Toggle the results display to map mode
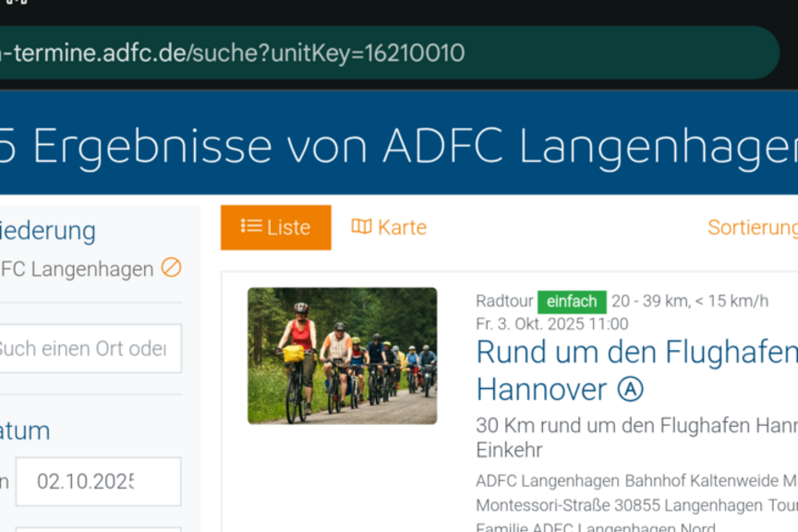798x532 pixels. (x=390, y=226)
